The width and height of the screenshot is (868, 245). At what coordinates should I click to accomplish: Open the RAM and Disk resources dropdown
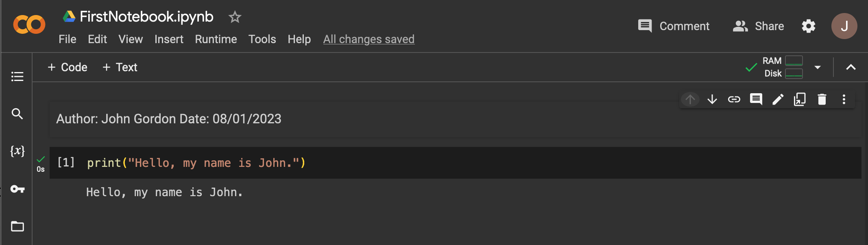(x=818, y=67)
